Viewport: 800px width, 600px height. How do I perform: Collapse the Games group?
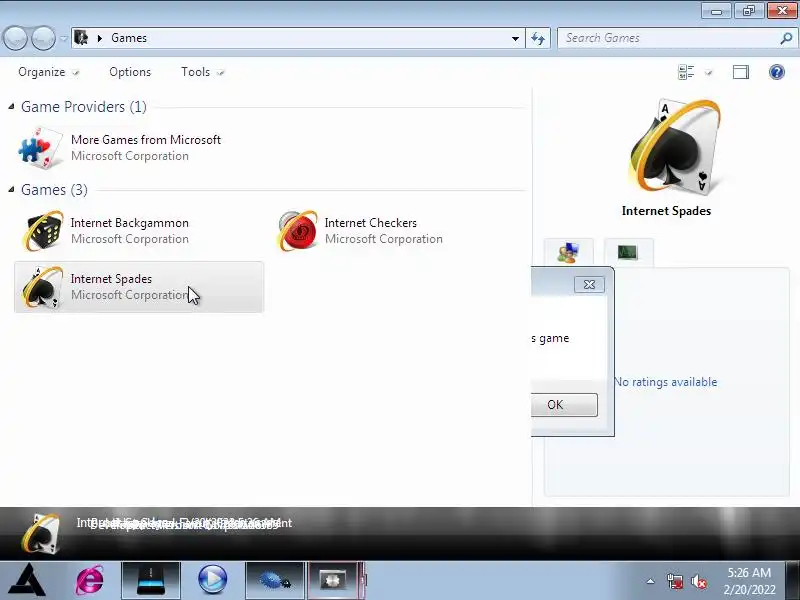point(11,189)
